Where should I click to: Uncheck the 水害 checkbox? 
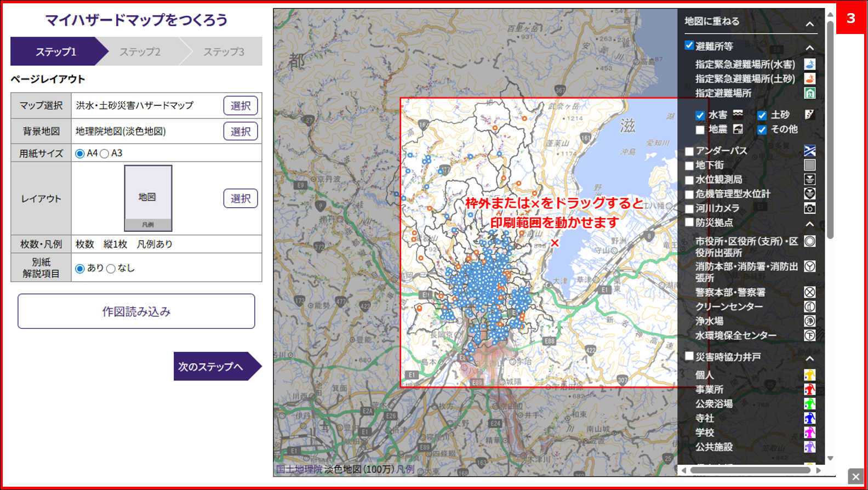click(x=700, y=115)
